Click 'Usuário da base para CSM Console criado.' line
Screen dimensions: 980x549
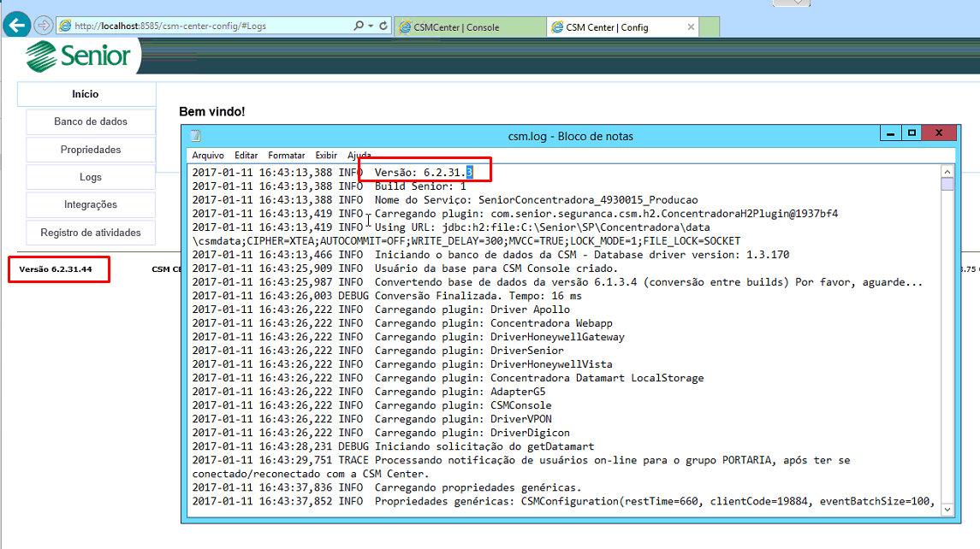pyautogui.click(x=496, y=269)
